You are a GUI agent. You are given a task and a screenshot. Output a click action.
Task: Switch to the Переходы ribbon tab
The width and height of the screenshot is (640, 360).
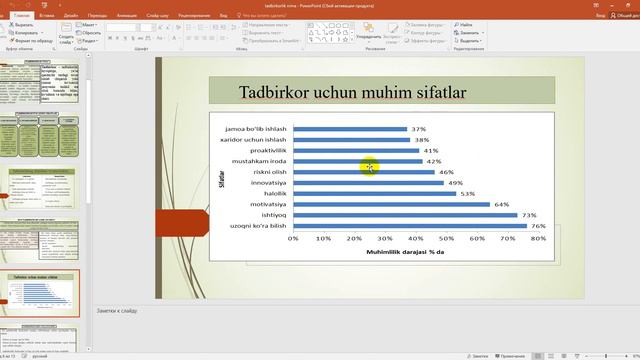98,16
